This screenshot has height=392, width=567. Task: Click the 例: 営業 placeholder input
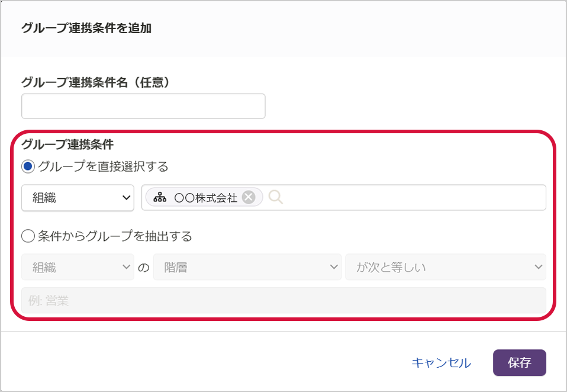pos(283,300)
